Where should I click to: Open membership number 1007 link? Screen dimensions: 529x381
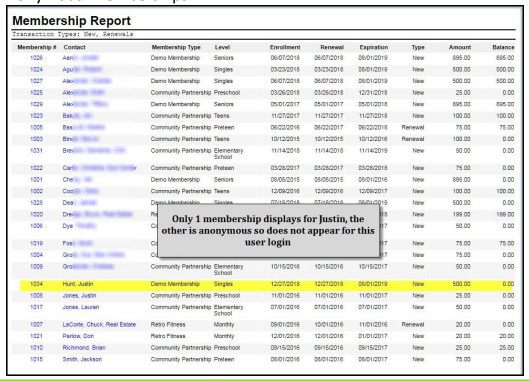tap(36, 325)
